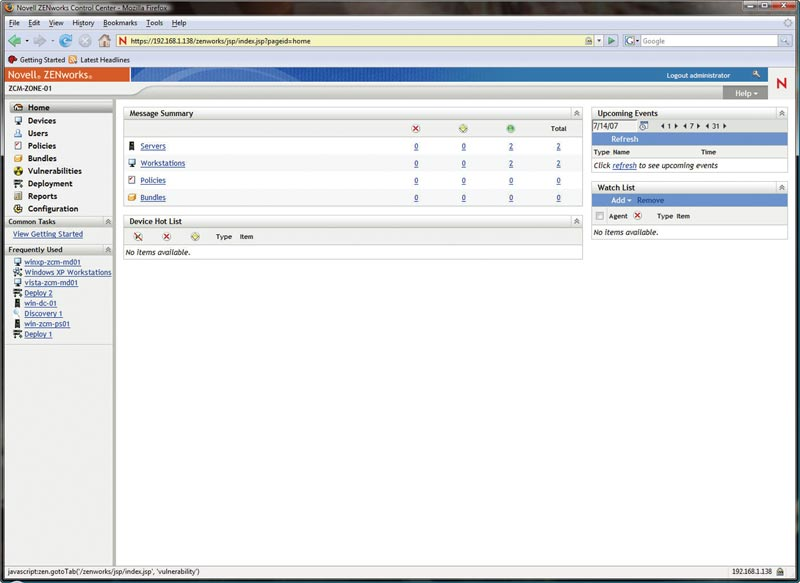Click Remove in the Watch List
800x583 pixels.
pyautogui.click(x=650, y=200)
